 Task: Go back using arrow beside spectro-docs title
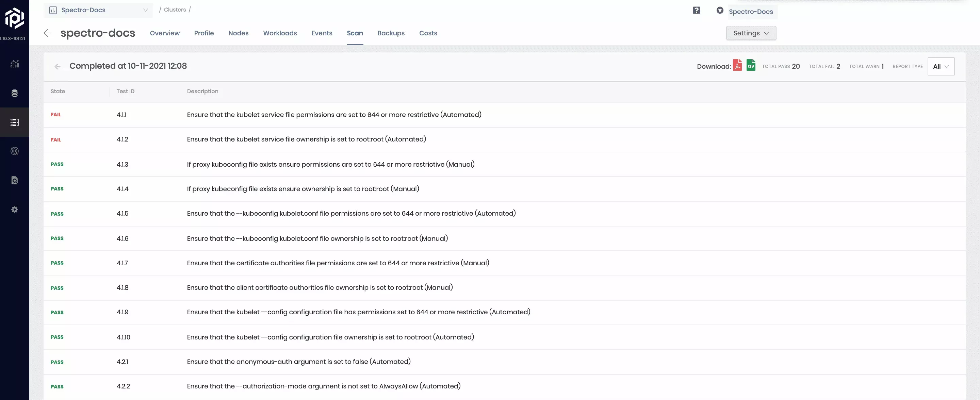[48, 33]
